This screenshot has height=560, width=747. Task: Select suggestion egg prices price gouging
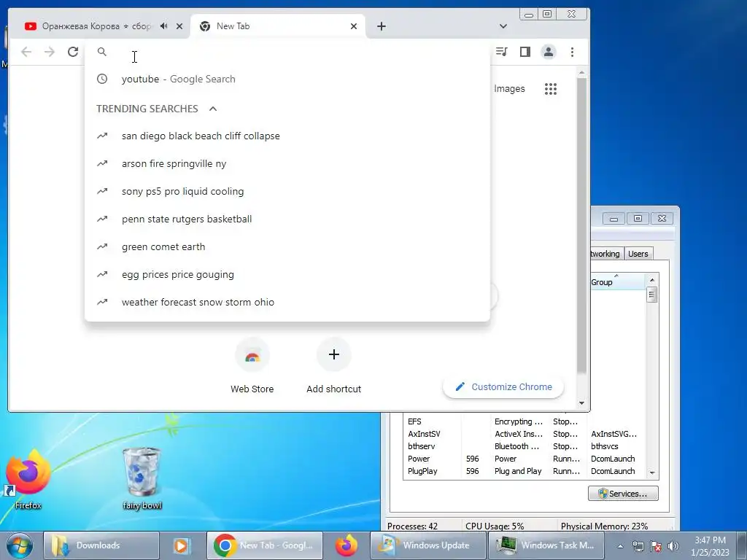pyautogui.click(x=287, y=274)
